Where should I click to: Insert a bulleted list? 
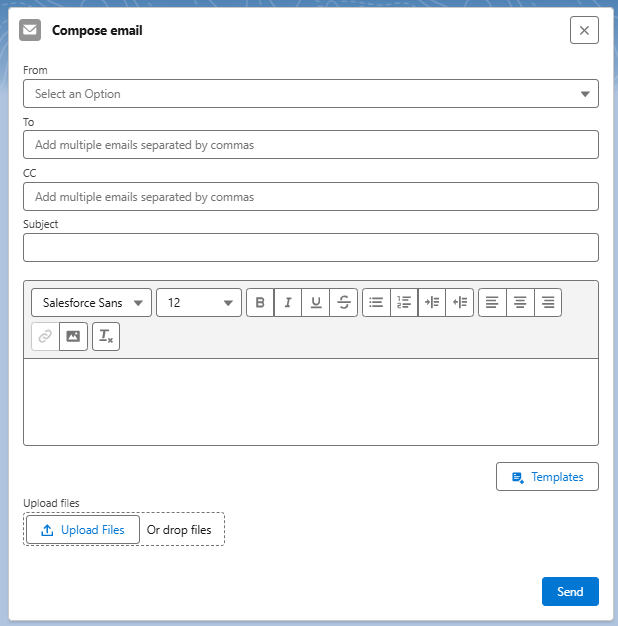pos(376,302)
